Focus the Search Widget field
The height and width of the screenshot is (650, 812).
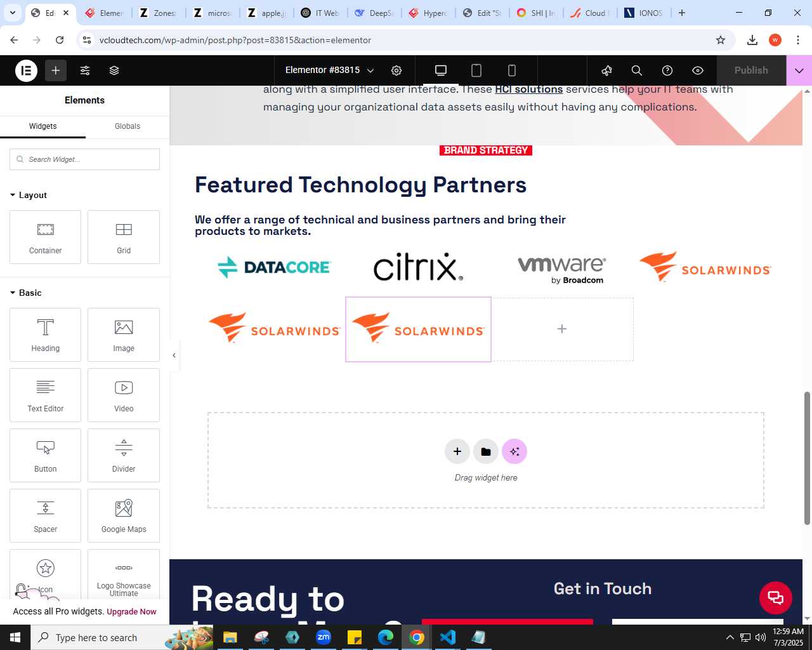coord(84,159)
